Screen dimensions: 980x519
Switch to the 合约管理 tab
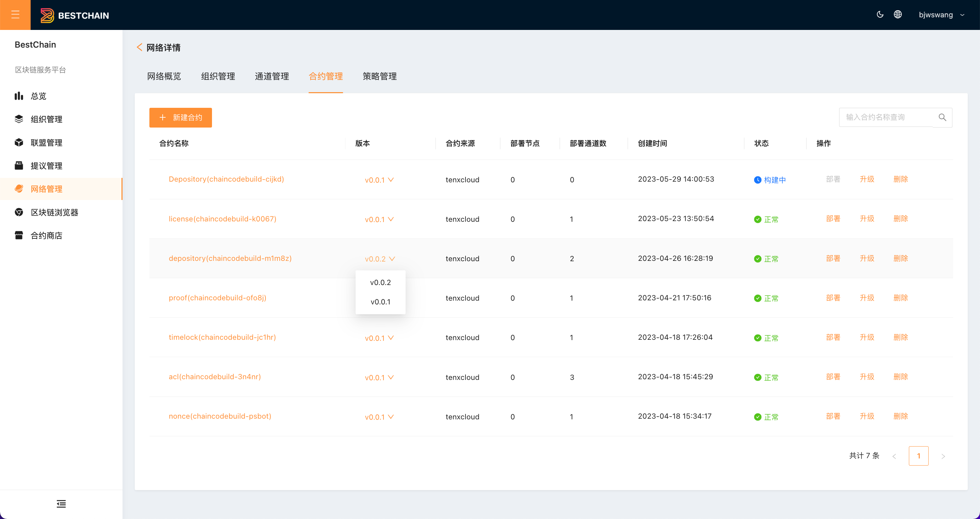click(326, 76)
